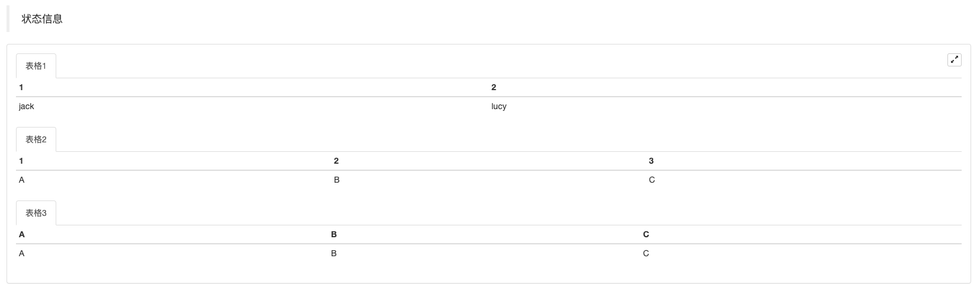Viewport: 980px width, 293px height.
Task: Click data cell "B" under 表格2
Action: [337, 180]
